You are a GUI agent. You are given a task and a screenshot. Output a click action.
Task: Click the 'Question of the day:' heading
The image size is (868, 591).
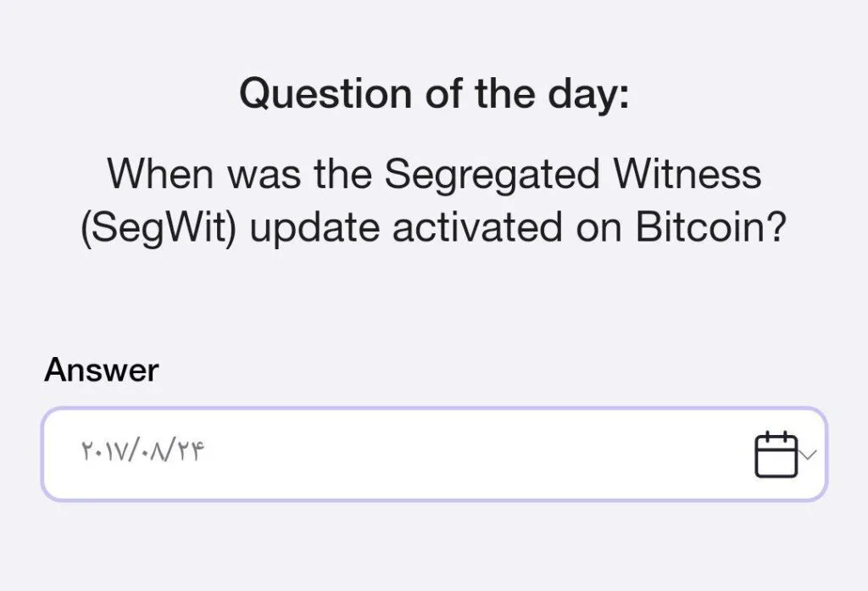coord(434,92)
